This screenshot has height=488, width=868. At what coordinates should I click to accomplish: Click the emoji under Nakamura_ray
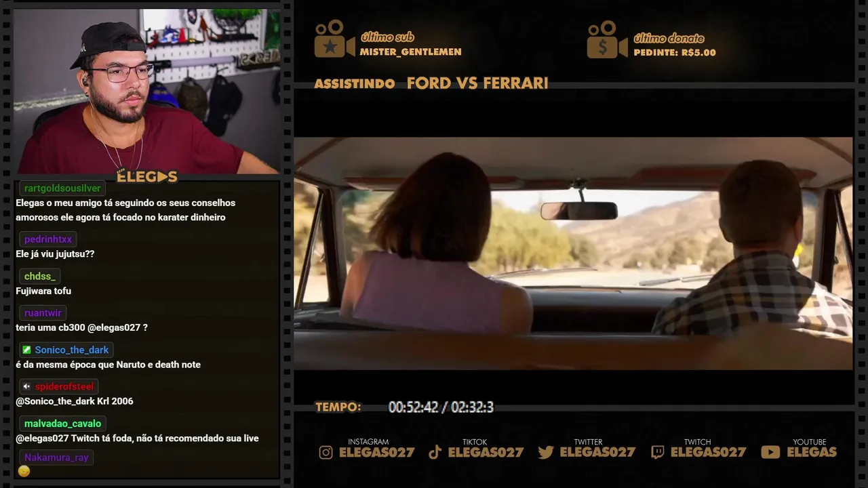pyautogui.click(x=24, y=471)
